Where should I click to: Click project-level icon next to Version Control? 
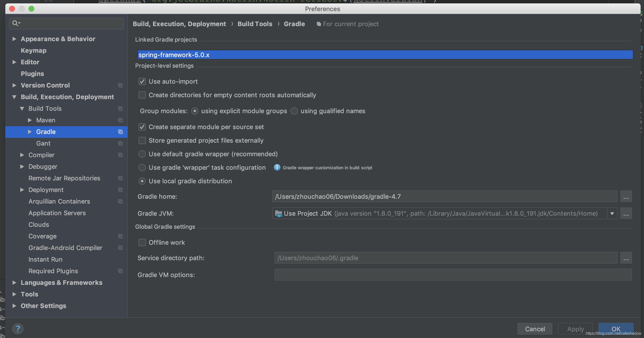point(120,85)
